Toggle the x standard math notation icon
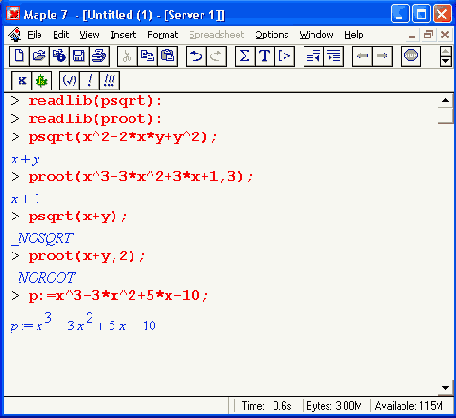Screen dimensions: 456x418 pyautogui.click(x=22, y=81)
